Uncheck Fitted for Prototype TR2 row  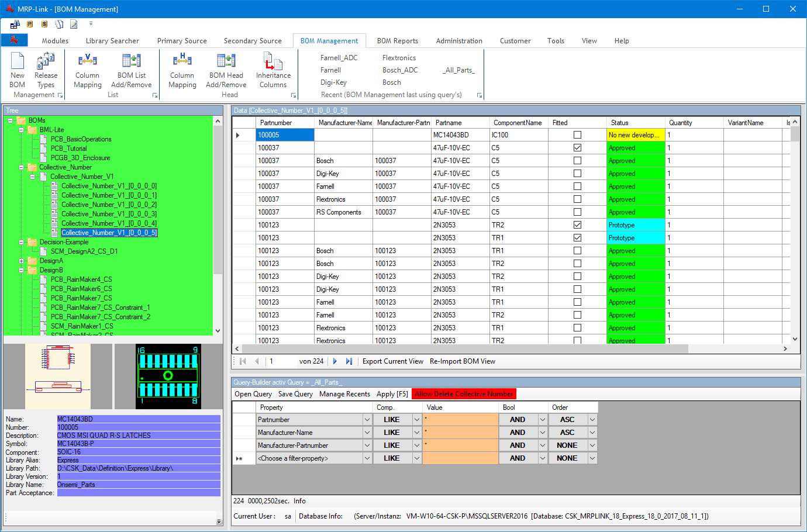pos(577,225)
